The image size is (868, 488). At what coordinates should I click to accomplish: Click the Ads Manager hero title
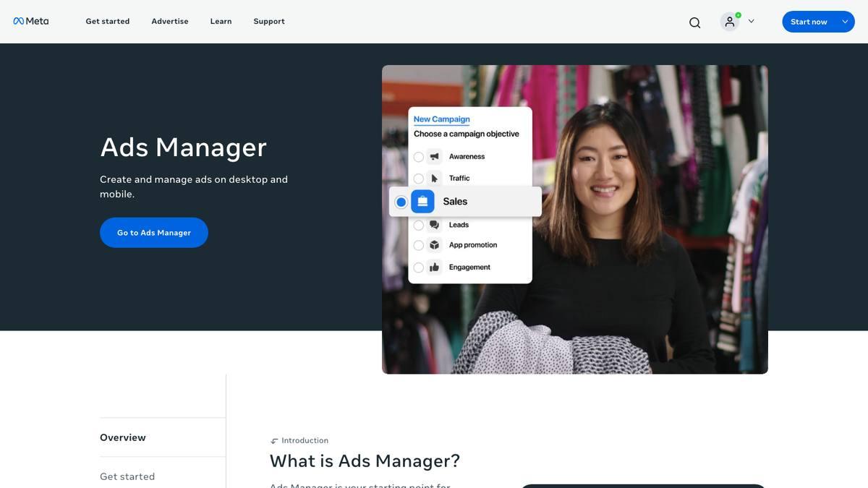(x=184, y=147)
